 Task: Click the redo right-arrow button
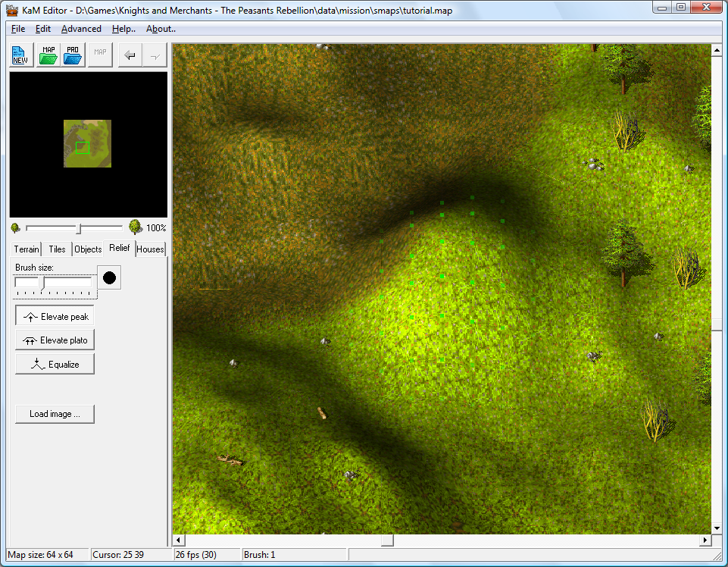[x=155, y=55]
